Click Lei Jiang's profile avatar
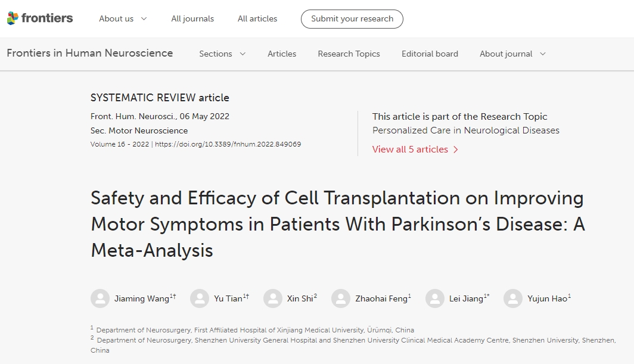The image size is (634, 364). 435,298
